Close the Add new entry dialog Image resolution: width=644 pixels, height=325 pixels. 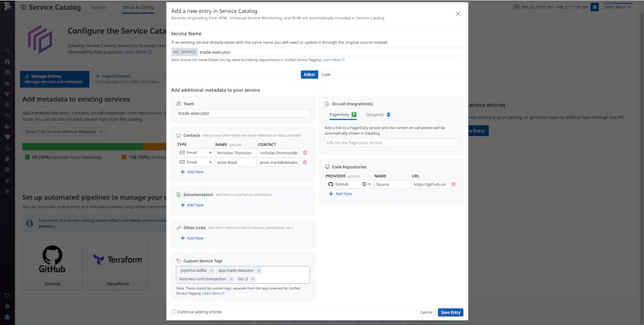click(458, 14)
